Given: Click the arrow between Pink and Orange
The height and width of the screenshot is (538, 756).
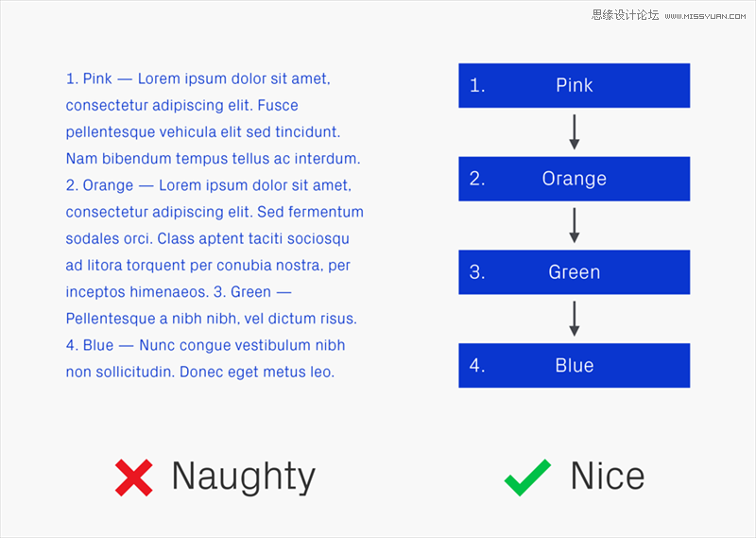Looking at the screenshot, I should tap(575, 131).
